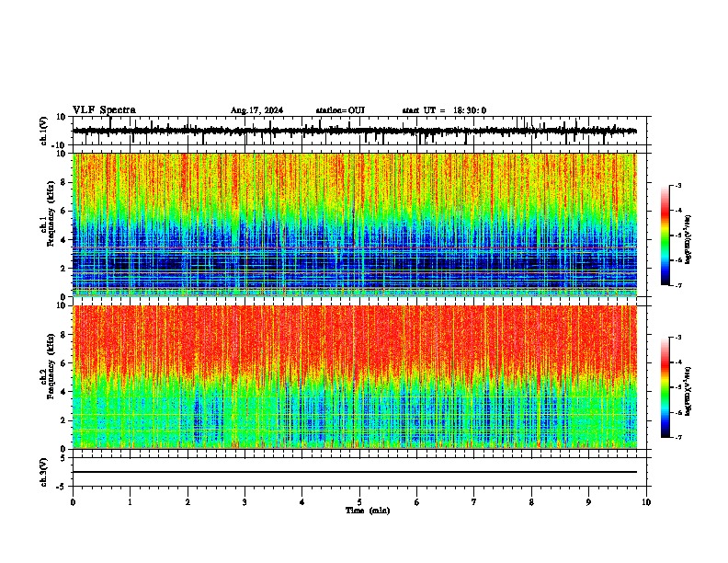Screen dimensions: 728x563
Task: Click the 'ch.1(V)' waveform axis label
Action: [44, 131]
